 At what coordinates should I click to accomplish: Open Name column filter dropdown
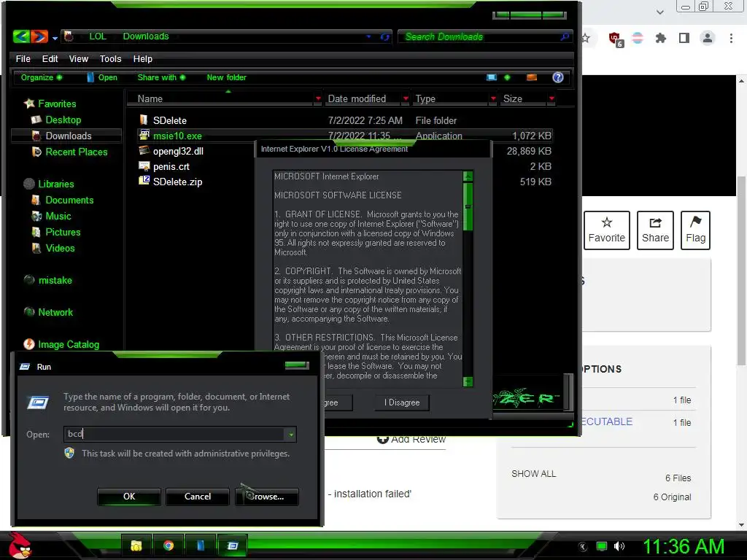[x=318, y=98]
